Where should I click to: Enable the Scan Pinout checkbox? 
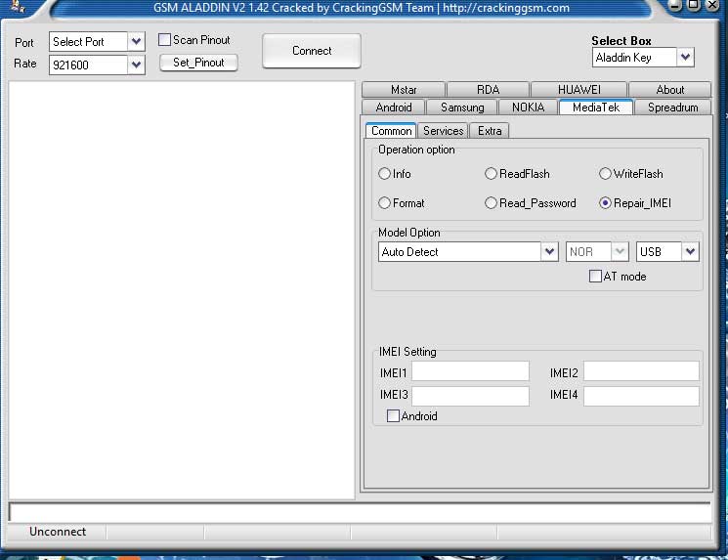[x=164, y=39]
